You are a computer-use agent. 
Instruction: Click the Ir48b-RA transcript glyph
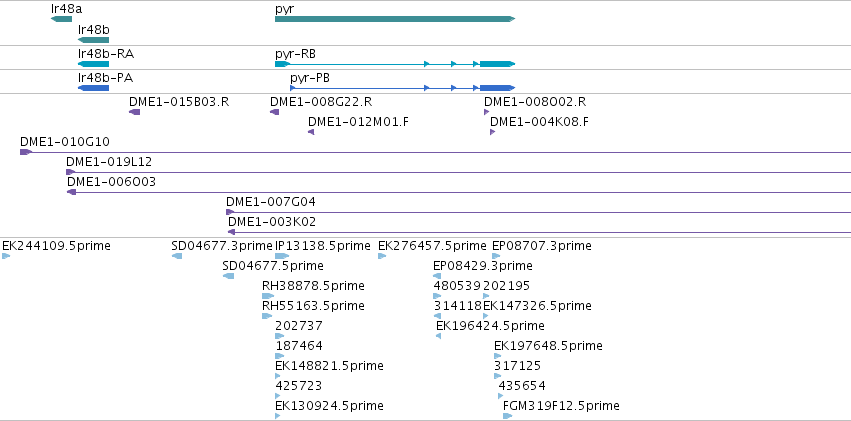93,64
